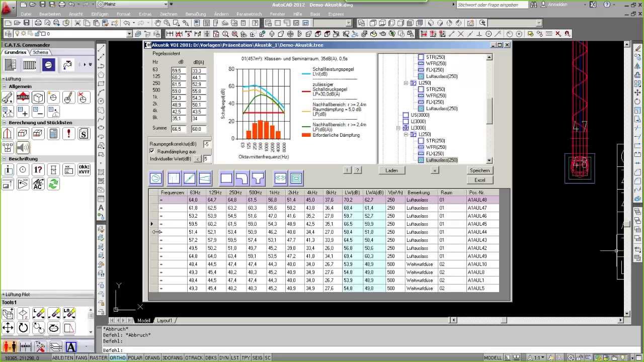
Task: Click the AC/AC text icon
Action: pos(38,184)
